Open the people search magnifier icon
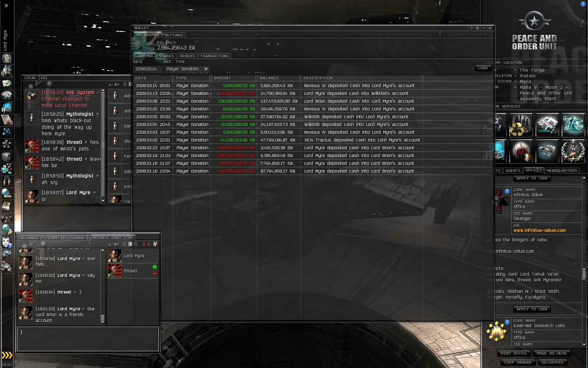The height and width of the screenshot is (368, 588). tap(7, 71)
